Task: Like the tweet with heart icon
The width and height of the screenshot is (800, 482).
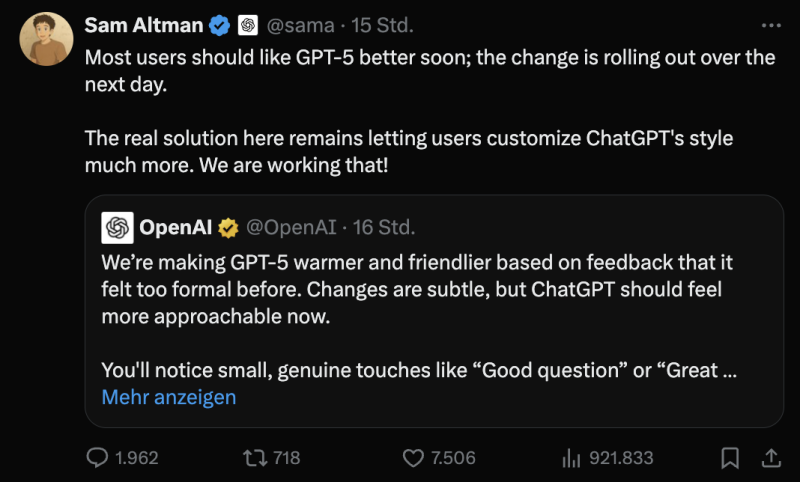Action: (414, 458)
